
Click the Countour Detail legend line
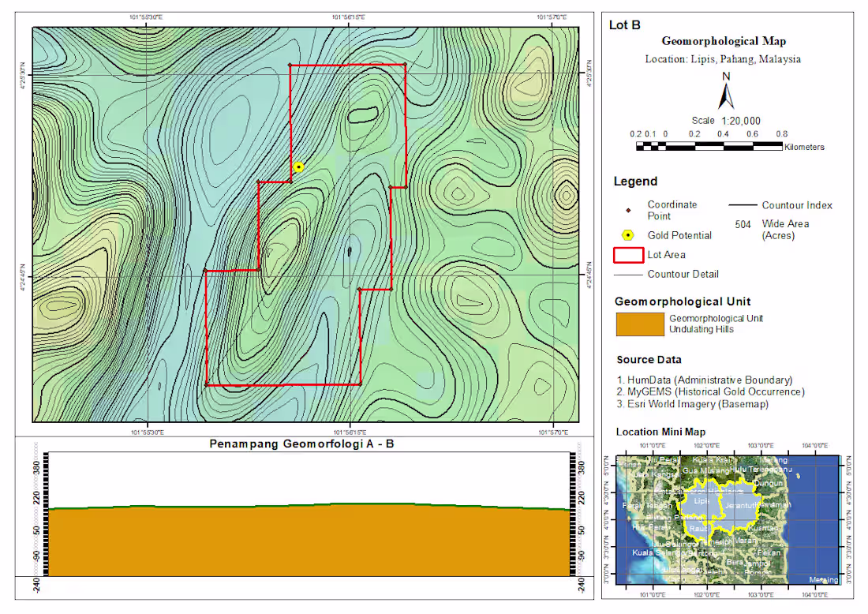click(628, 275)
